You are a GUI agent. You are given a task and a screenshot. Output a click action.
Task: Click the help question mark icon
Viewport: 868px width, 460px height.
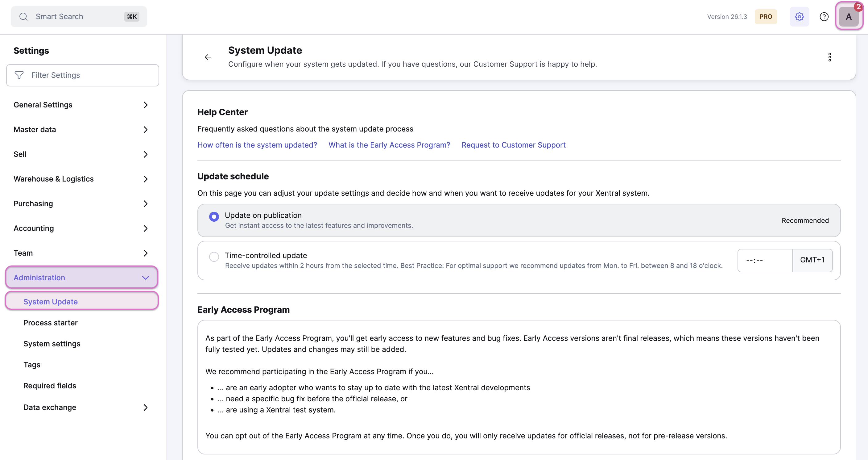tap(824, 16)
